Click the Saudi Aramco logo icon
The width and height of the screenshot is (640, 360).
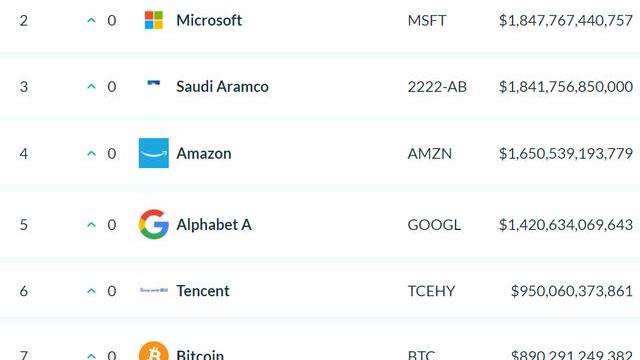[x=153, y=83]
